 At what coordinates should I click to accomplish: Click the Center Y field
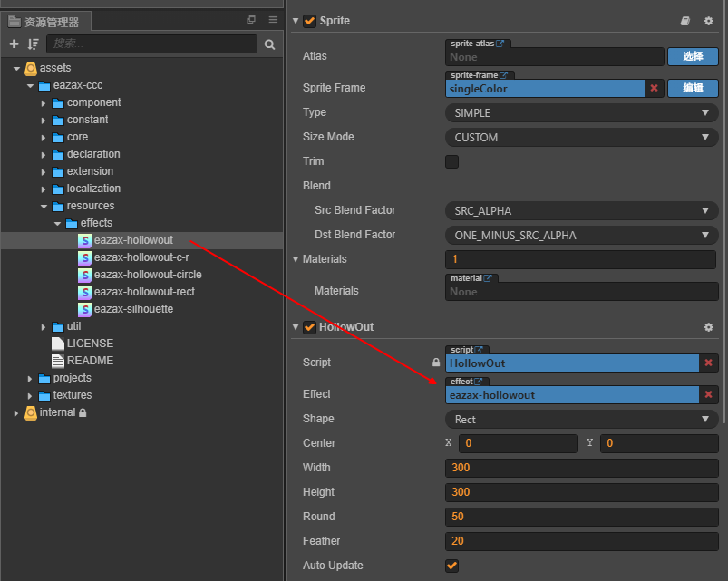[659, 443]
